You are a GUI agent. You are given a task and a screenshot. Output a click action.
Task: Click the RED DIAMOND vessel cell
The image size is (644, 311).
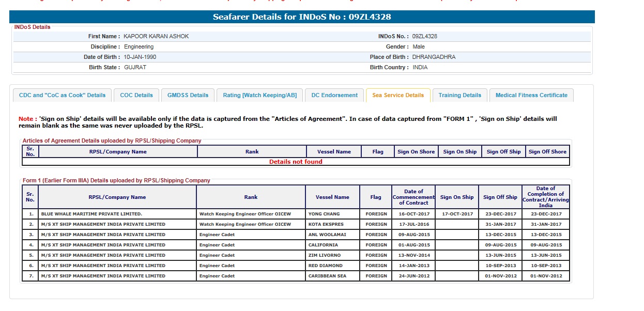pos(325,266)
